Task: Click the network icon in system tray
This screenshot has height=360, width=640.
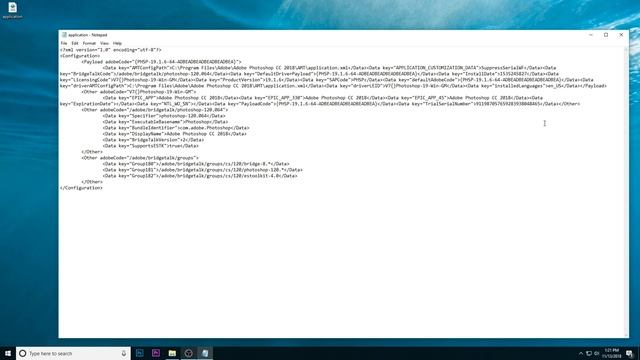Action: click(589, 353)
